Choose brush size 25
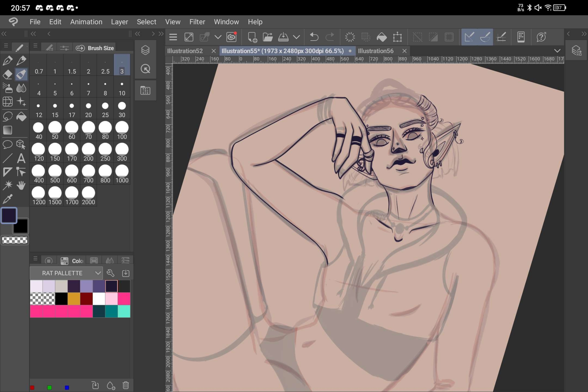The width and height of the screenshot is (588, 392). [105, 109]
